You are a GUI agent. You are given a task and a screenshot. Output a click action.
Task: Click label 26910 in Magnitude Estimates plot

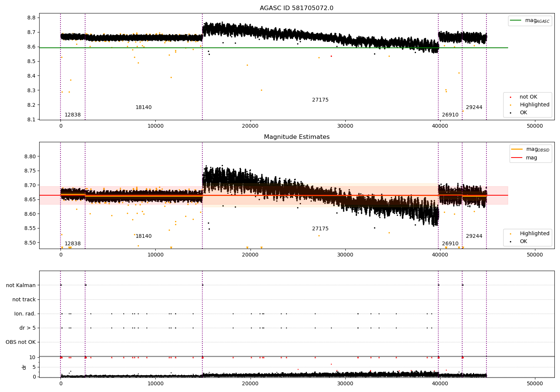(x=450, y=244)
